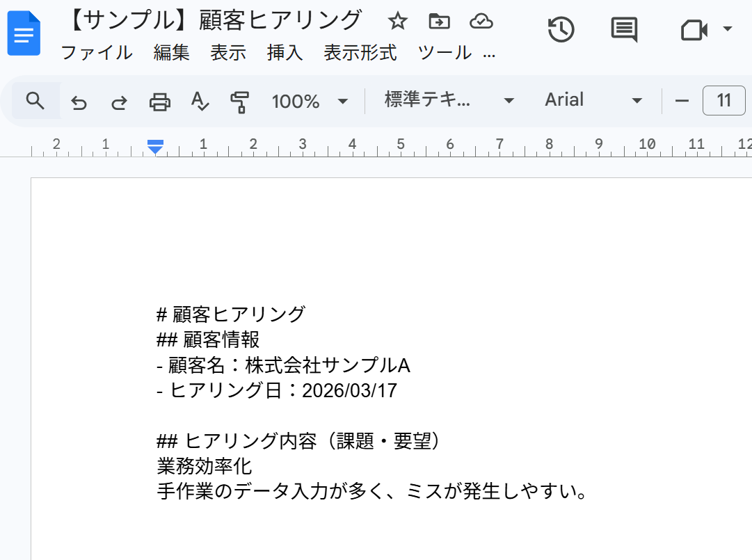The height and width of the screenshot is (560, 752).
Task: Open the 表示形式 menu
Action: tap(360, 53)
